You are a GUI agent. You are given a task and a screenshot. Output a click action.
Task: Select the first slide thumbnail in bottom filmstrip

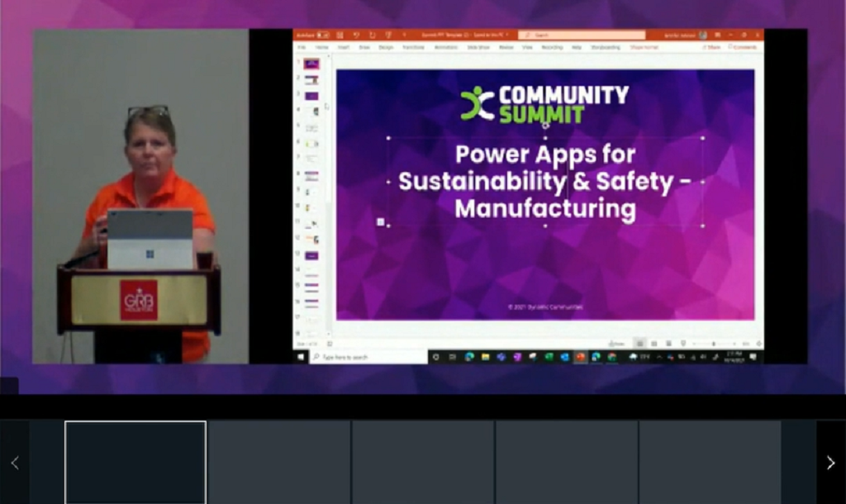point(135,463)
